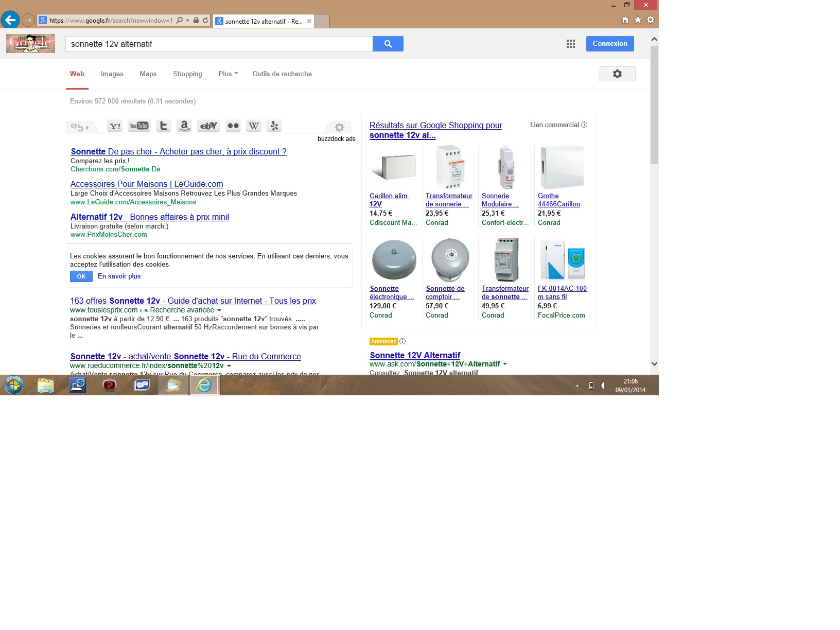
Task: Open '163 offres Sonnette 12v' result
Action: 193,301
